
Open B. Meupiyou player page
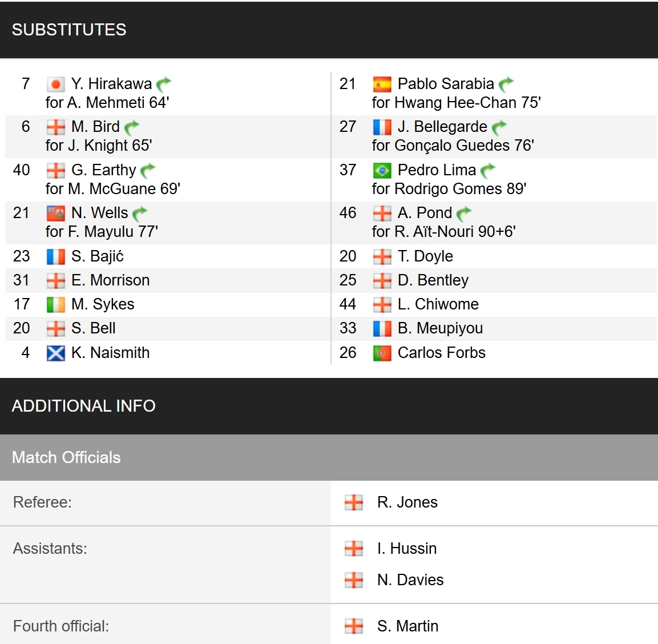(440, 328)
